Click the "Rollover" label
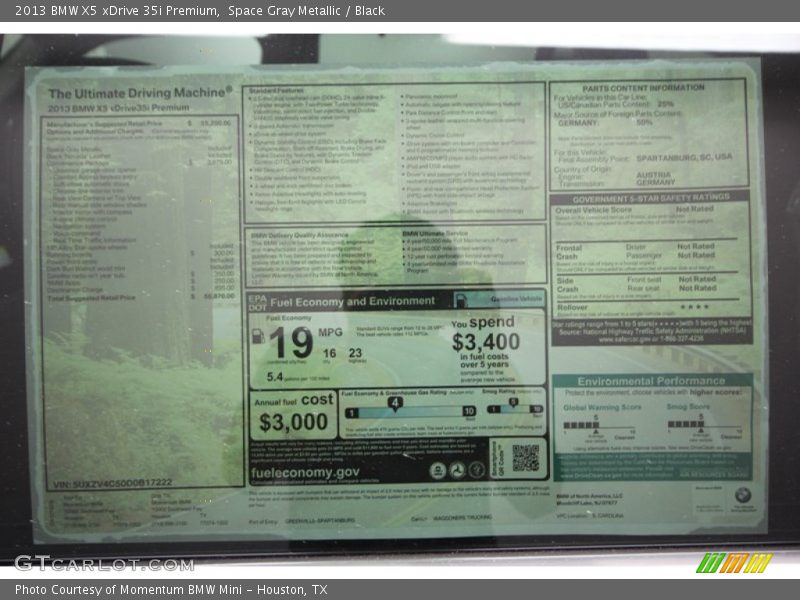 572,307
